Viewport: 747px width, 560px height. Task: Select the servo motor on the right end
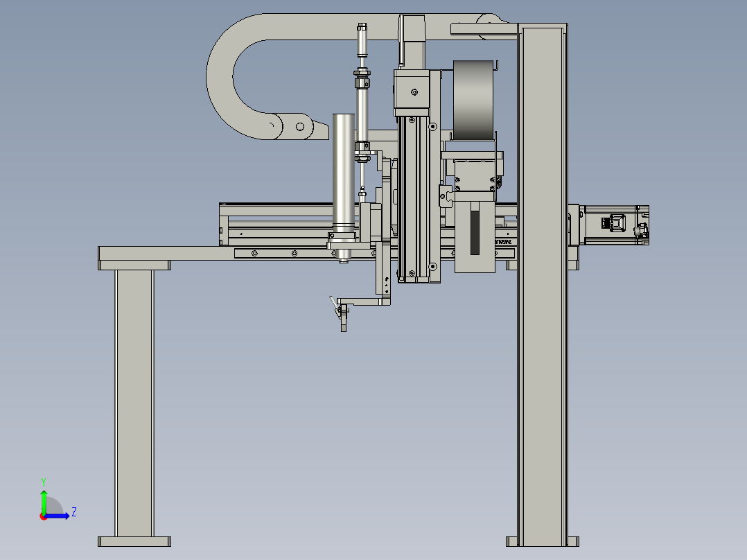614,225
